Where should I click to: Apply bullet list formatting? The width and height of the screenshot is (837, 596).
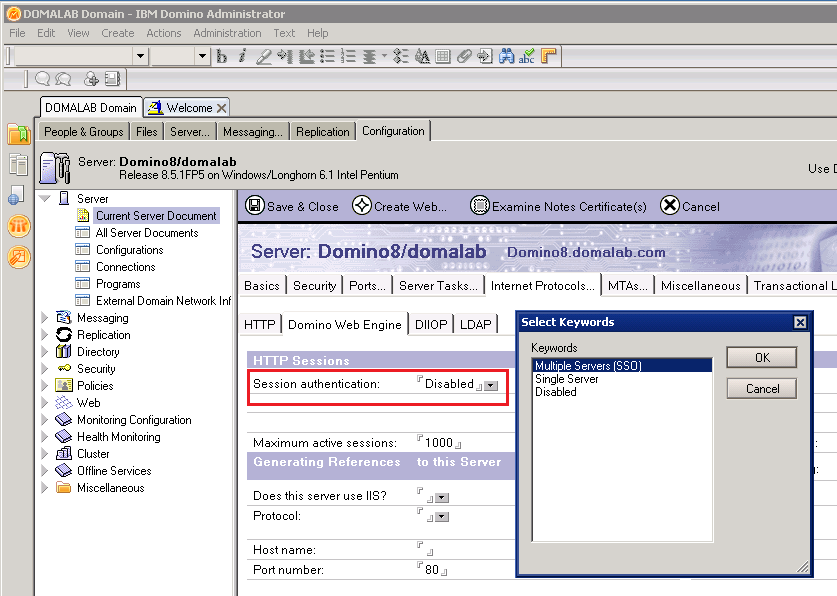click(x=327, y=56)
